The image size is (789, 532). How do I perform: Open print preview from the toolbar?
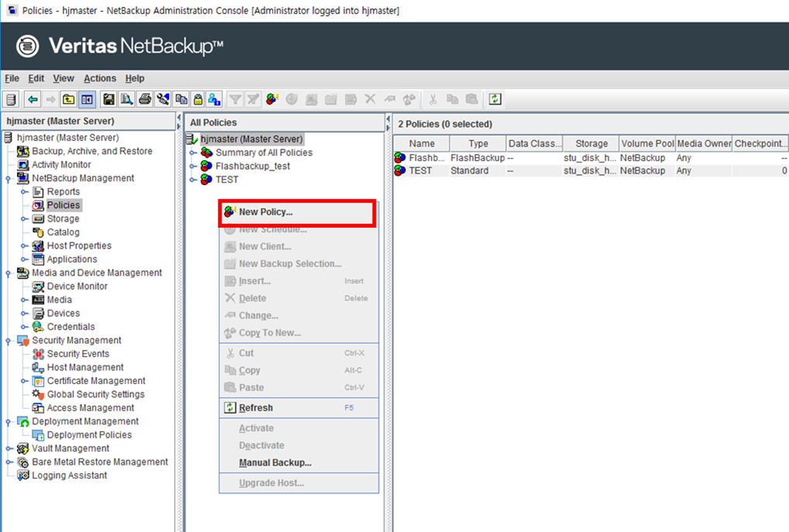(126, 100)
